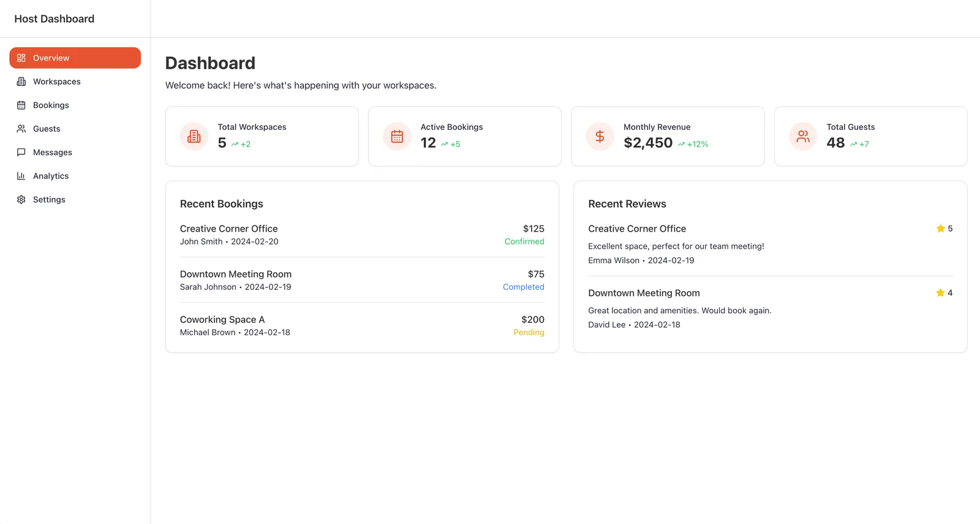Click the $125 booking amount
The height and width of the screenshot is (524, 980).
pos(533,229)
